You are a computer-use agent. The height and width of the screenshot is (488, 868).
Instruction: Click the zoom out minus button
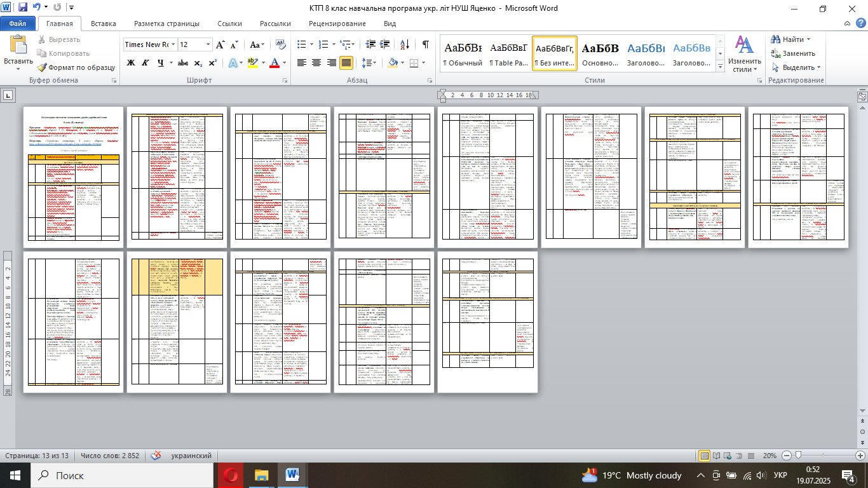click(x=787, y=456)
